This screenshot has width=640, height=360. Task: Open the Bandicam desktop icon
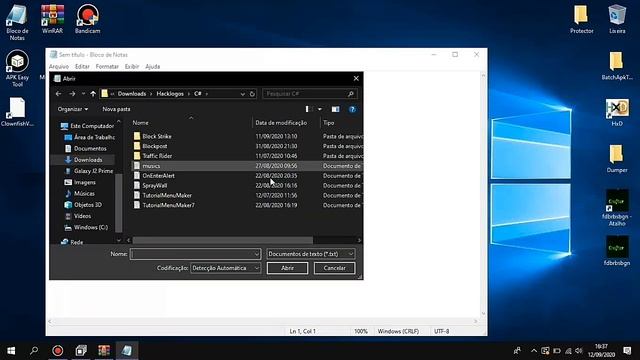pos(87,19)
